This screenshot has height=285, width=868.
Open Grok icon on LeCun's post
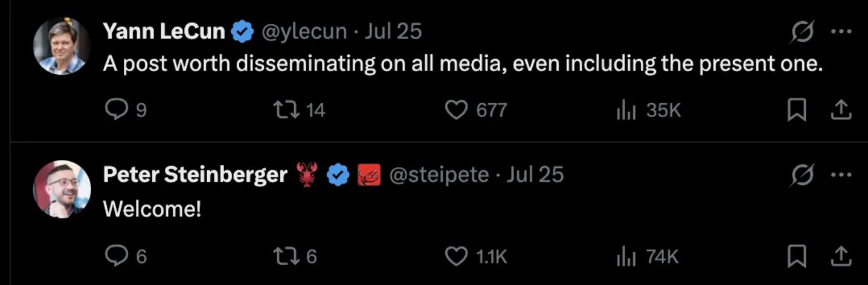[802, 31]
